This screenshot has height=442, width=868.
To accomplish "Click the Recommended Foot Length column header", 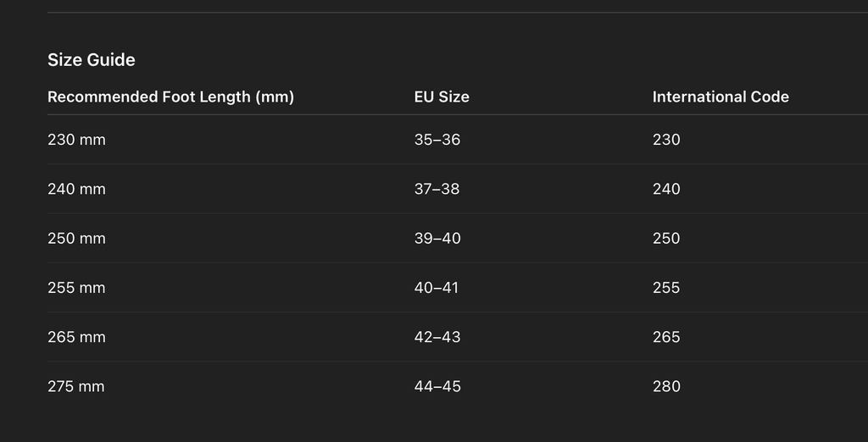I will click(x=170, y=97).
